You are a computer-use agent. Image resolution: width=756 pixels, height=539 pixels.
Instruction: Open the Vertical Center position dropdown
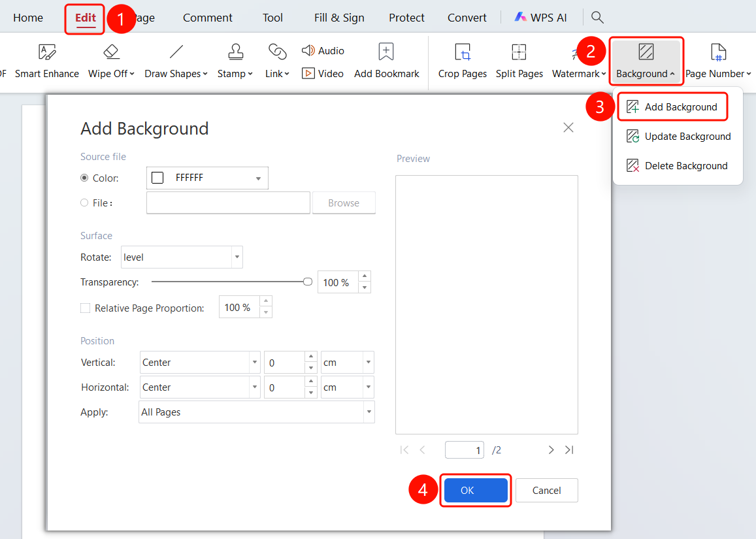[x=200, y=363]
